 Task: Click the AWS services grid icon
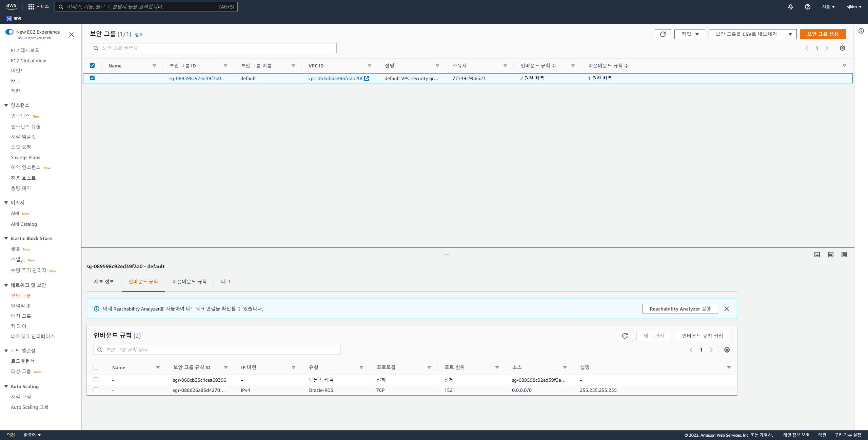31,7
